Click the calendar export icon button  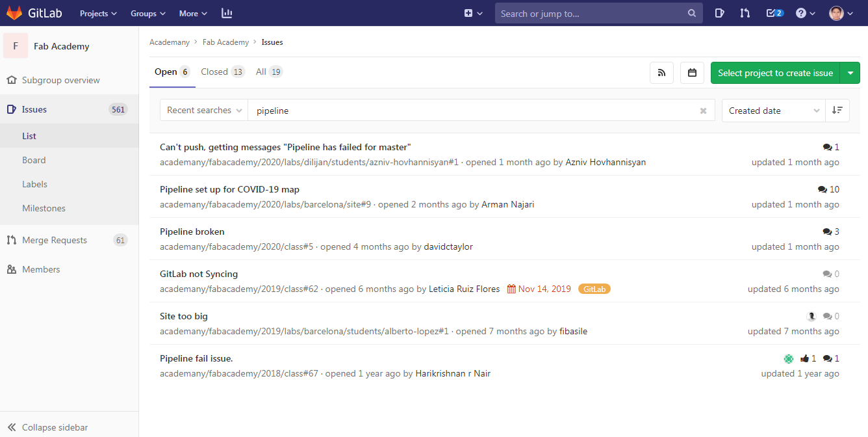tap(692, 73)
